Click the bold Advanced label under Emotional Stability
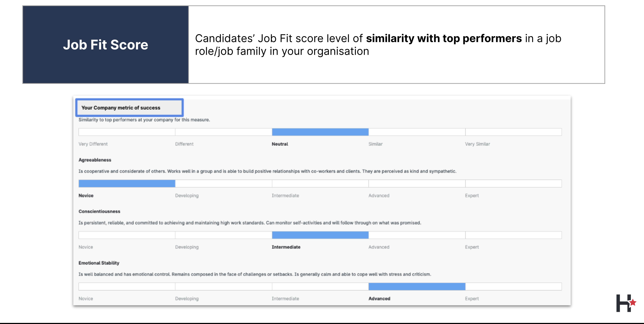The image size is (644, 324). [379, 299]
